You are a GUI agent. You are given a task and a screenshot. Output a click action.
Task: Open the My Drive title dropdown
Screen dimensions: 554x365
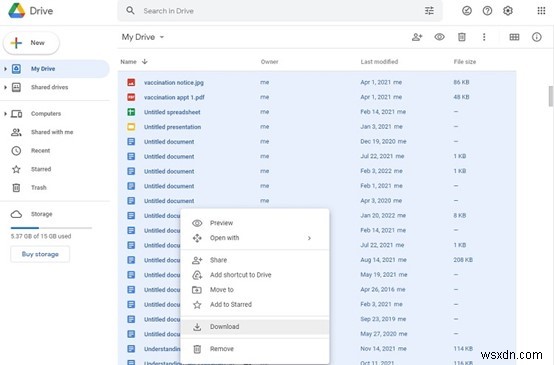click(162, 37)
